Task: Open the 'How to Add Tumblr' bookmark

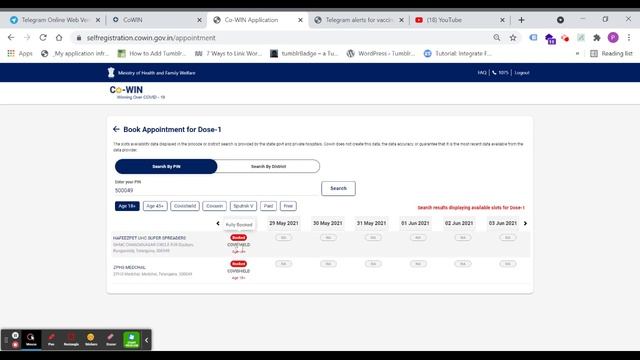Action: tap(151, 53)
